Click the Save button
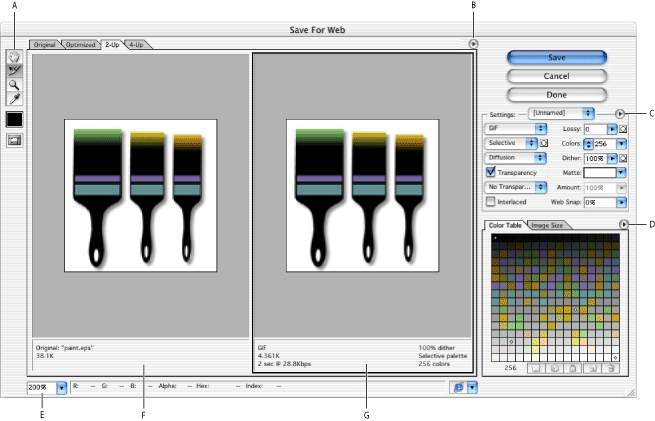This screenshot has width=655, height=421. click(x=557, y=58)
